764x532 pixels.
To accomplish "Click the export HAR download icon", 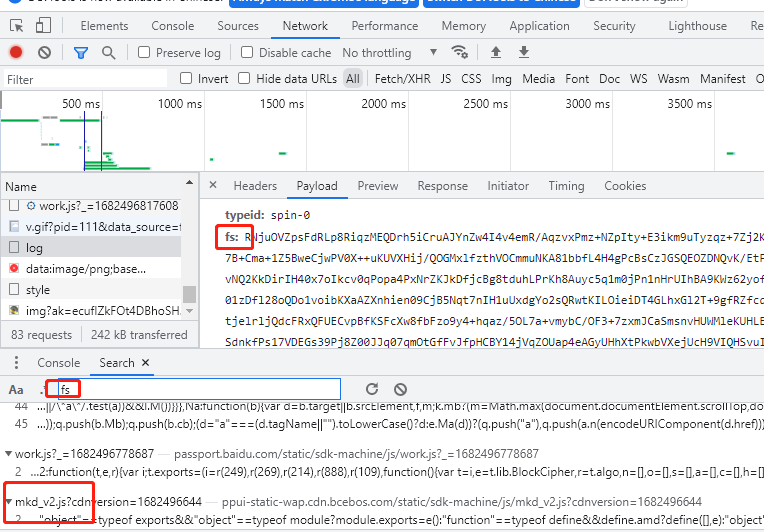I will (524, 52).
